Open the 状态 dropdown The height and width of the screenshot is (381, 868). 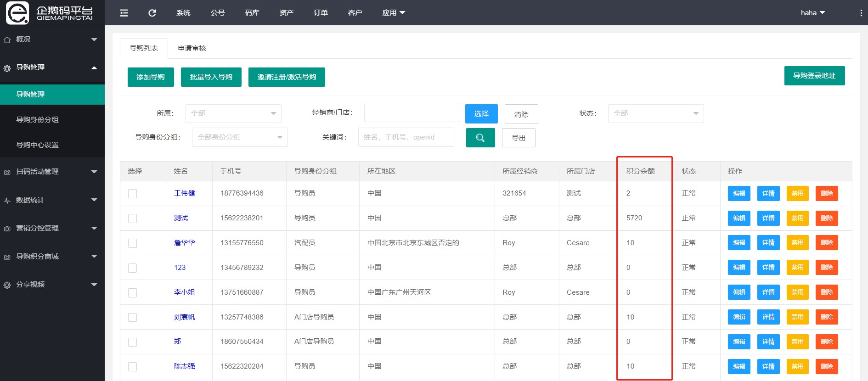click(656, 113)
